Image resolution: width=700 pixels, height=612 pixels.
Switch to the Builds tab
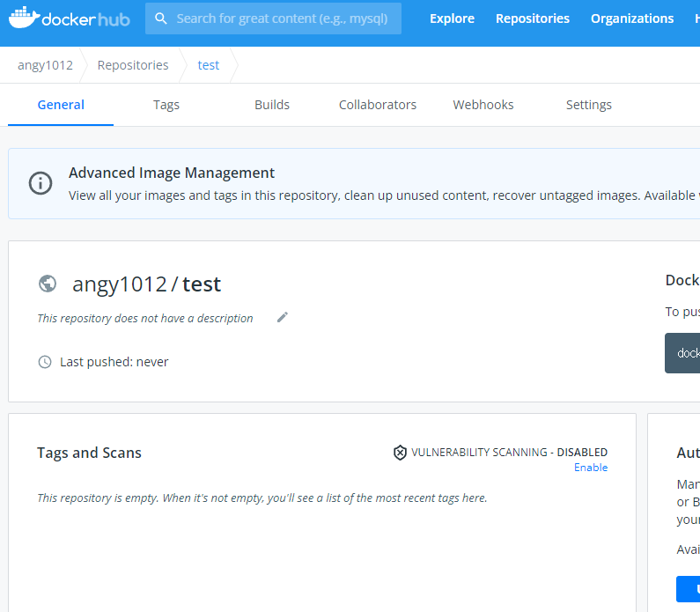[x=272, y=105]
